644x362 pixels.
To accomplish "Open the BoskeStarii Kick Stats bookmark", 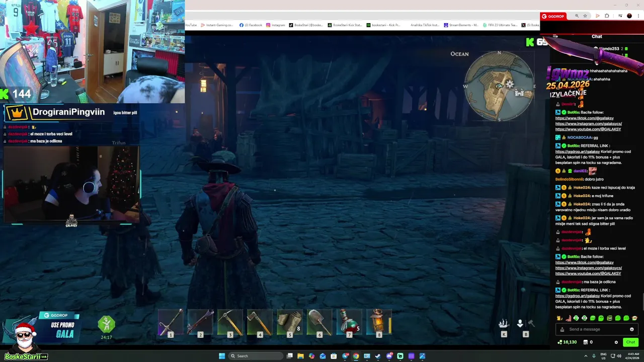I will [345, 25].
